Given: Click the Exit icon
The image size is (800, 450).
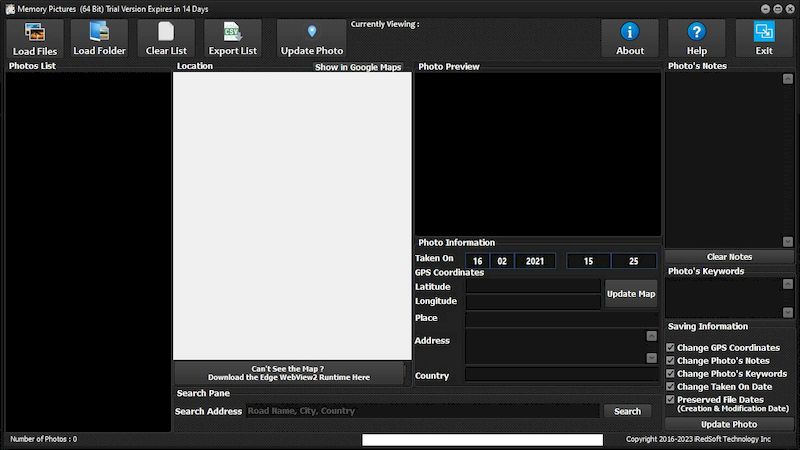Looking at the screenshot, I should [764, 32].
